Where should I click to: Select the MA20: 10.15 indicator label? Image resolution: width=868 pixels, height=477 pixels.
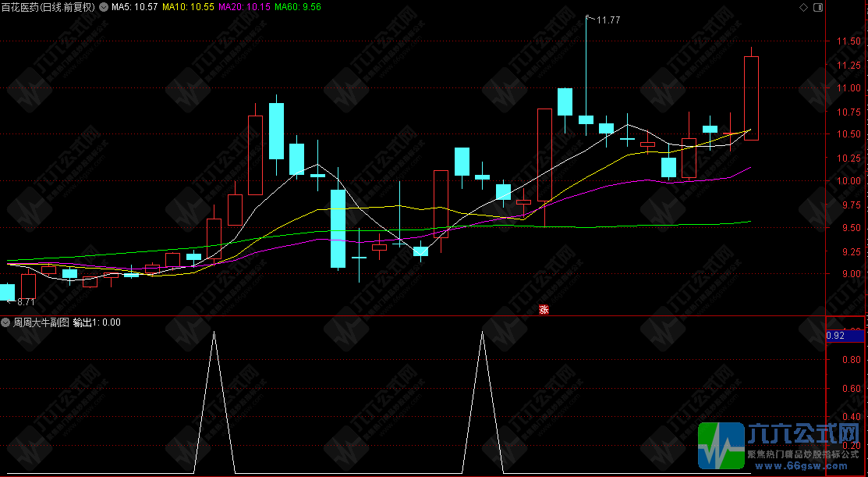pyautogui.click(x=244, y=7)
